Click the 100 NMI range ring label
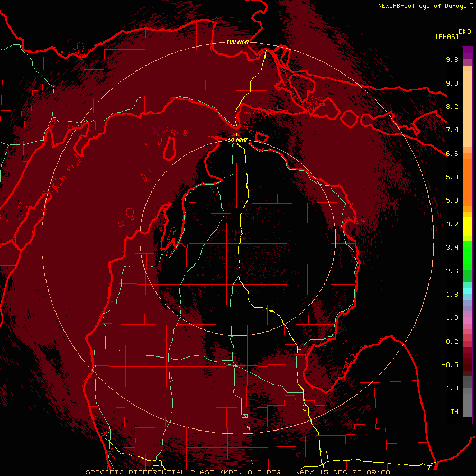The image size is (476, 476). point(237,42)
